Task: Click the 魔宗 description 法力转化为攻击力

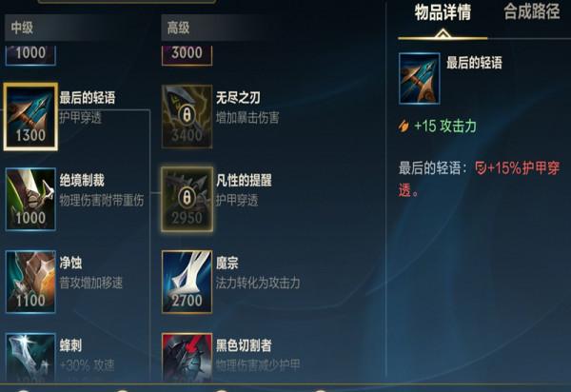Action: click(x=258, y=283)
